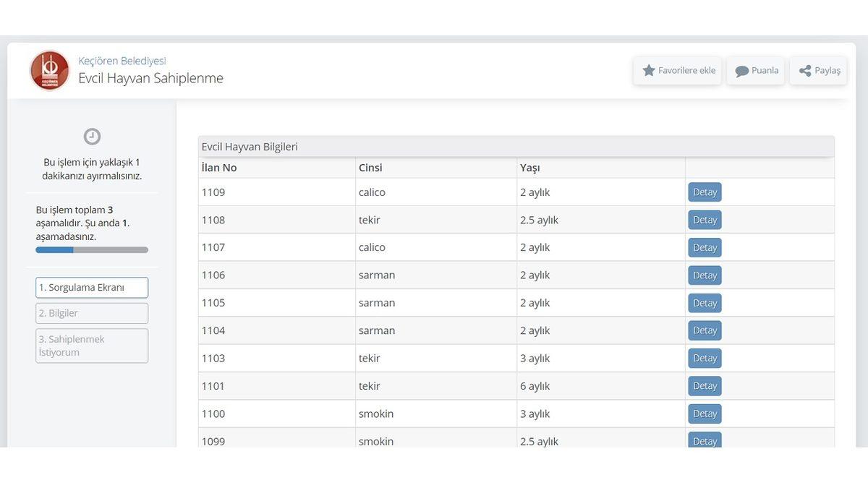868x488 pixels.
Task: Open Detay for listing 1109
Action: (x=705, y=192)
